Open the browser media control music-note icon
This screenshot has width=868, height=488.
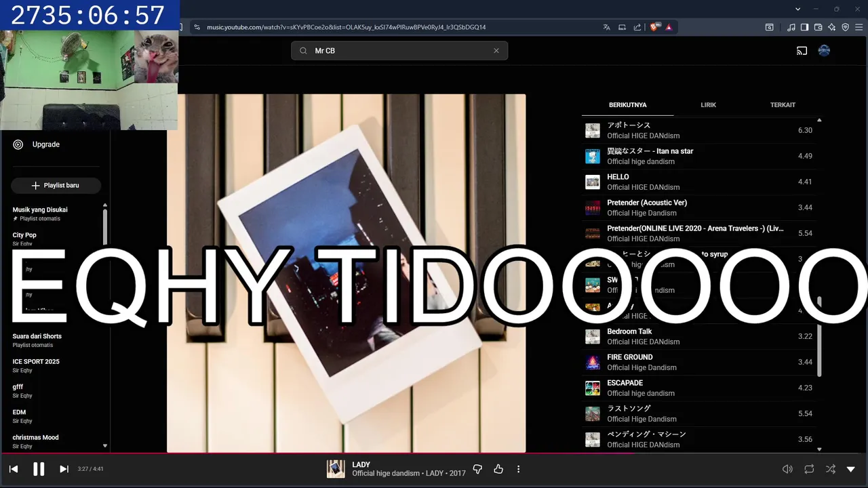click(791, 27)
